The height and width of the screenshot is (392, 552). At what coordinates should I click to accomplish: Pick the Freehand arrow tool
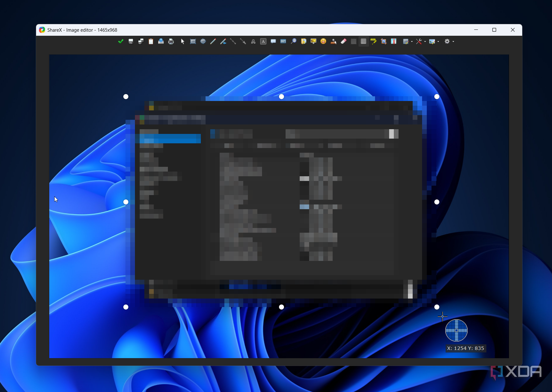(x=223, y=41)
